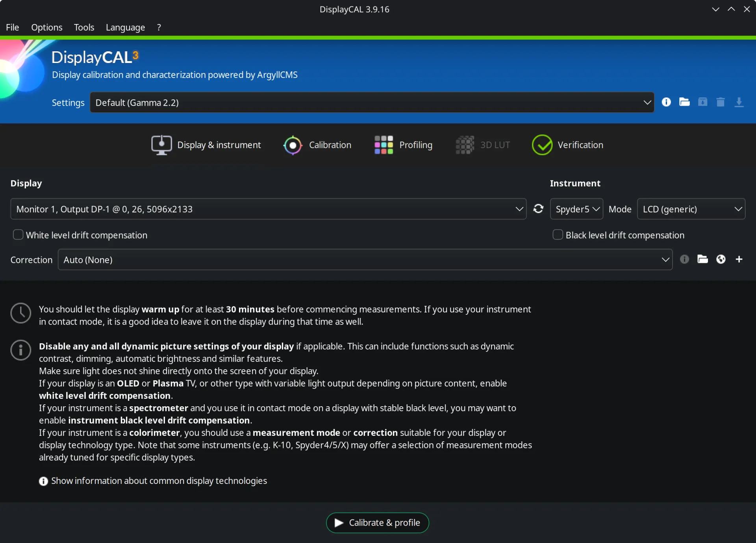The height and width of the screenshot is (543, 756).
Task: Open the Language menu
Action: [x=125, y=27]
